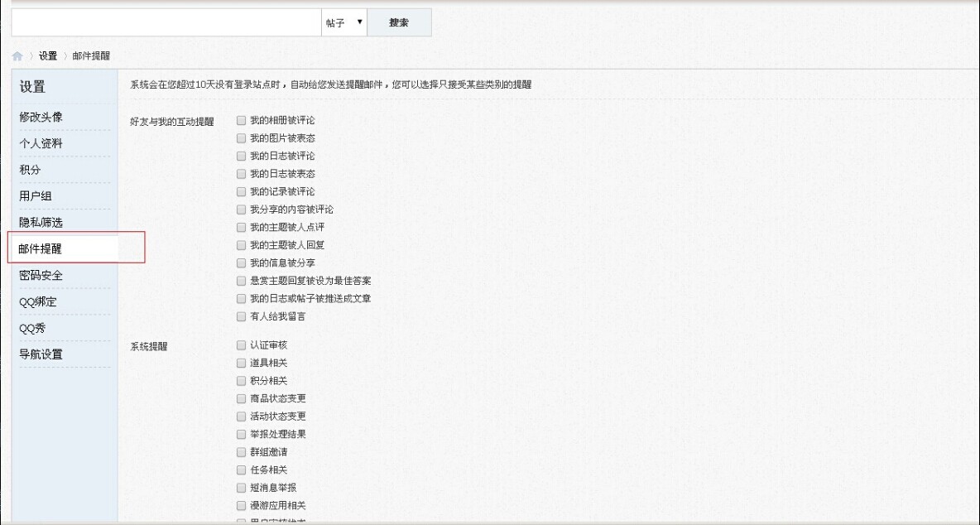Click the 搜索 search button
Viewport: 980px width, 525px height.
point(400,22)
